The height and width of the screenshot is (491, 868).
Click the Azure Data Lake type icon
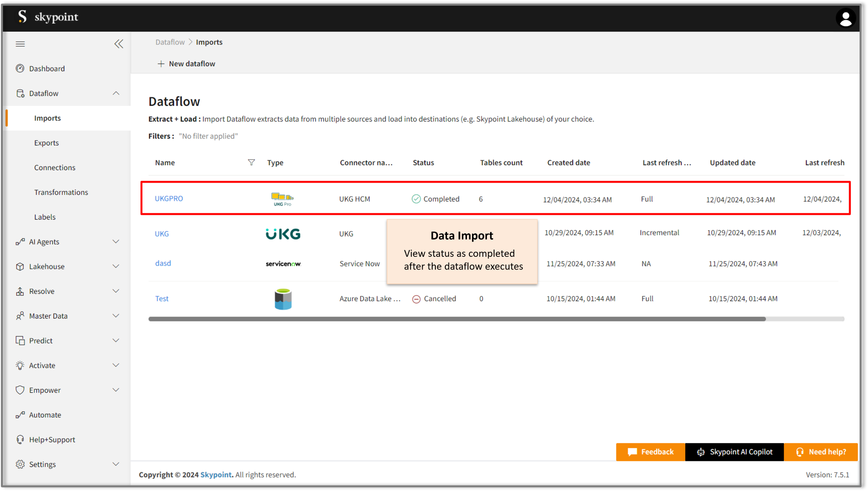[283, 299]
